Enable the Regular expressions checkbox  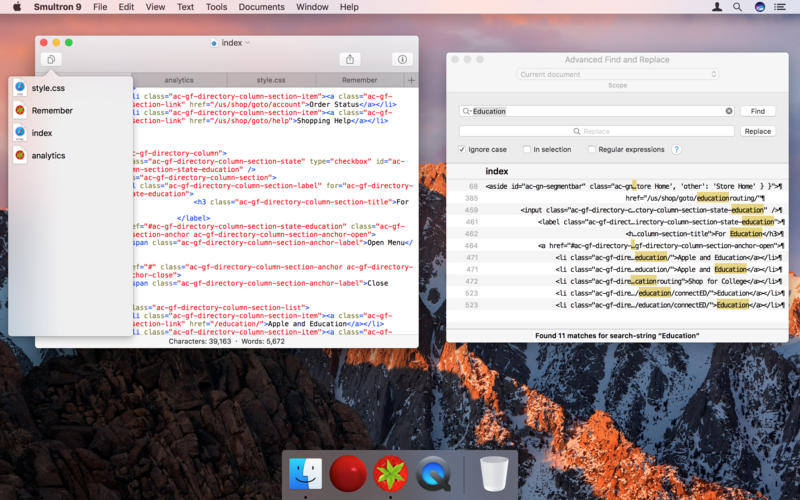(591, 150)
